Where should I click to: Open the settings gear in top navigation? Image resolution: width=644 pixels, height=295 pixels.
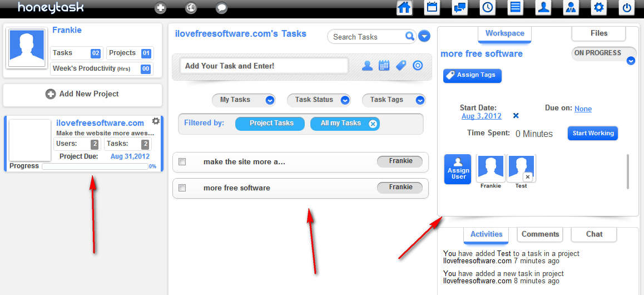click(599, 8)
